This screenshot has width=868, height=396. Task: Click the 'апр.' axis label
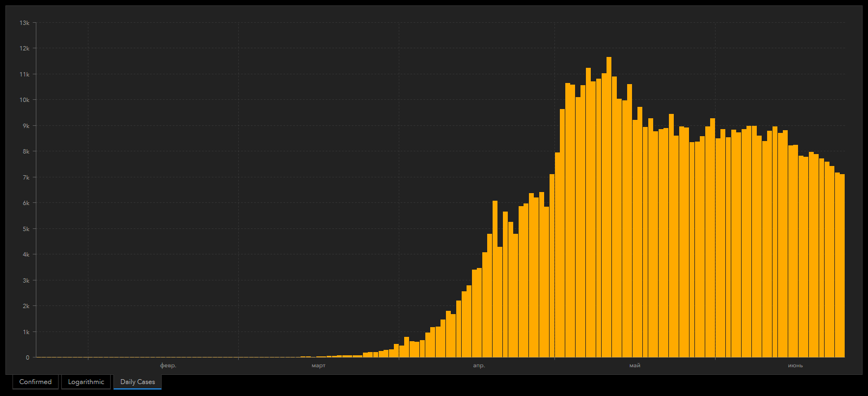[479, 366]
